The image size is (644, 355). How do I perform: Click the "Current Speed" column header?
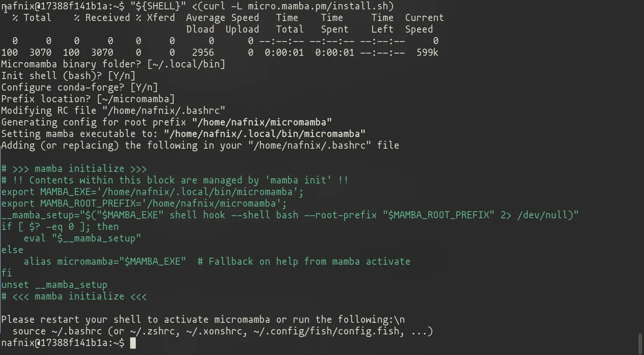424,23
